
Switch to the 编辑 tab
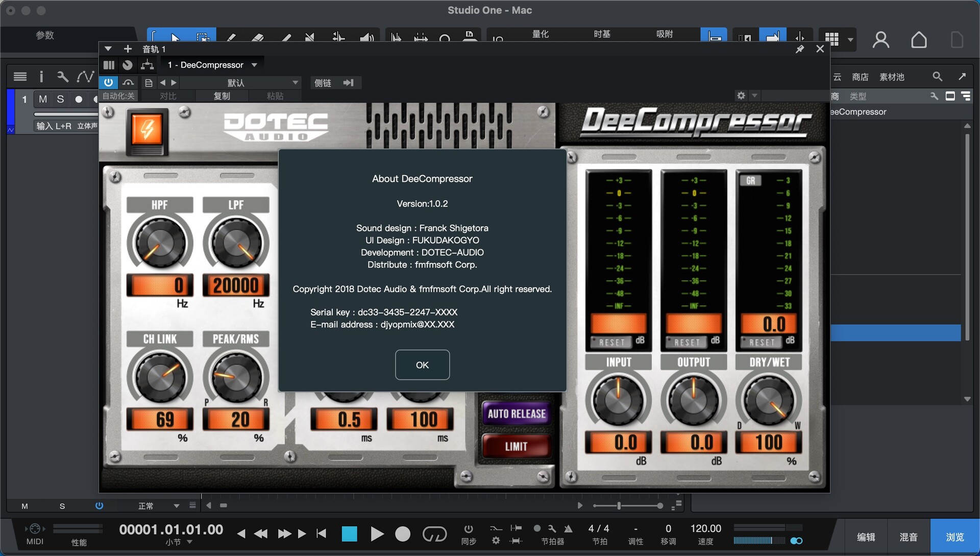click(x=866, y=537)
